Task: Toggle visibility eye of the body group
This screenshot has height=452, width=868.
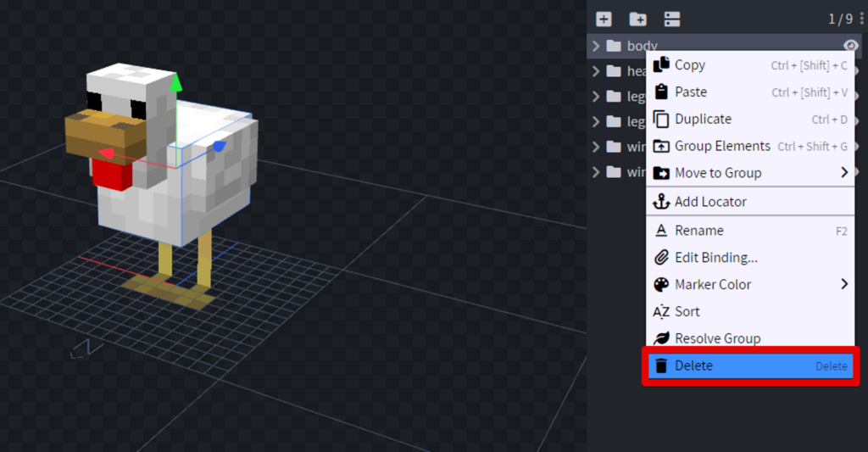Action: click(850, 46)
